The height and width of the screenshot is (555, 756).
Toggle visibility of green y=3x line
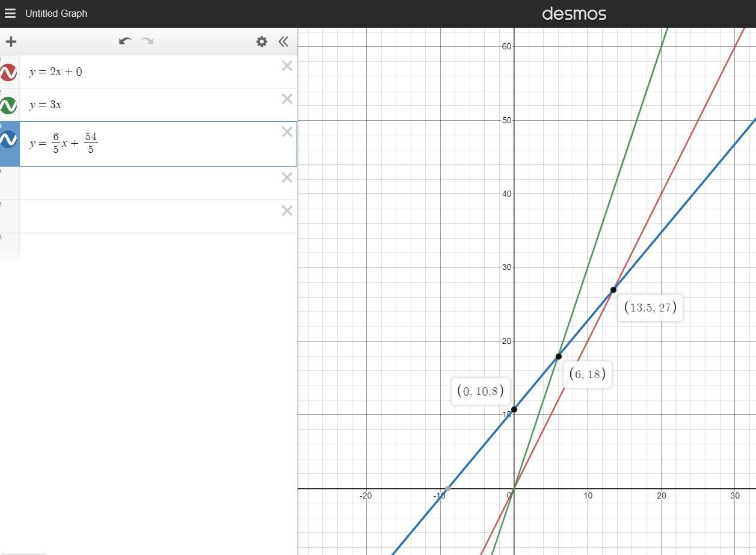tap(8, 105)
